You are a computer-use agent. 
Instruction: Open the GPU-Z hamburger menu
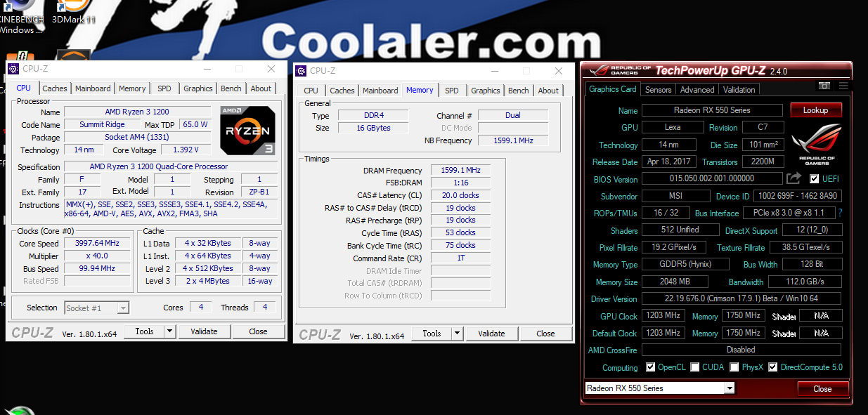[843, 86]
